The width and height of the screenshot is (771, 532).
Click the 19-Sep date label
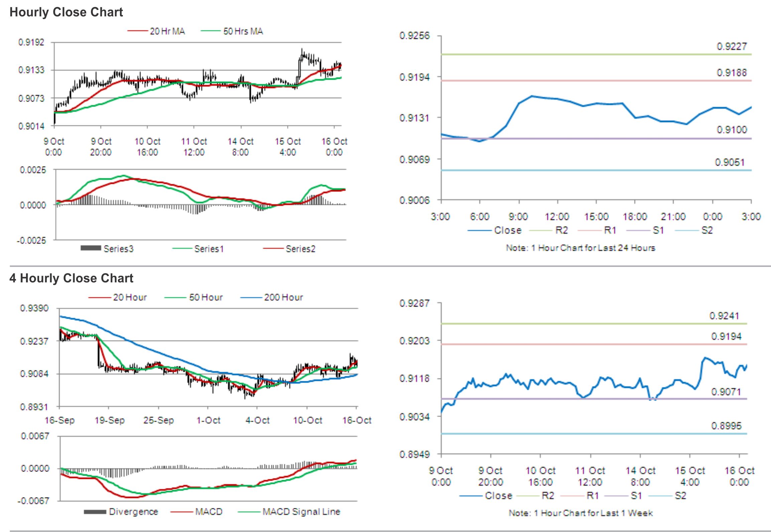109,420
